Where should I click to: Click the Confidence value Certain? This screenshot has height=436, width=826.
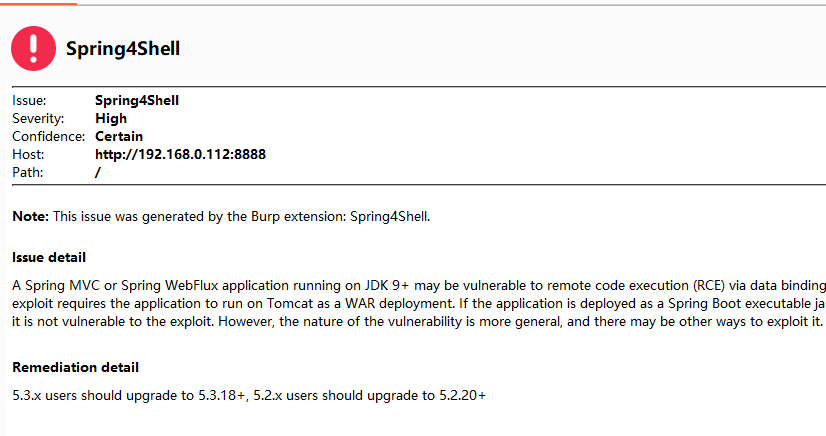tap(119, 136)
